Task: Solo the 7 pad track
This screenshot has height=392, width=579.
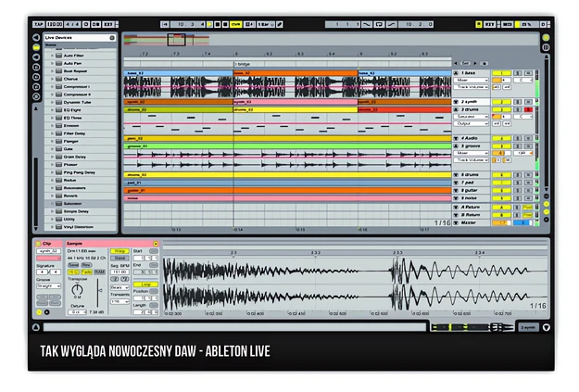Action: click(517, 183)
